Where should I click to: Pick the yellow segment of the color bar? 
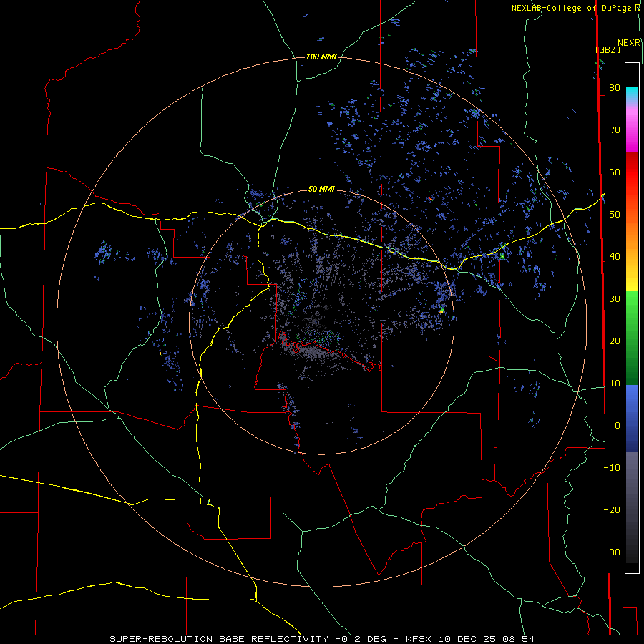tap(632, 279)
